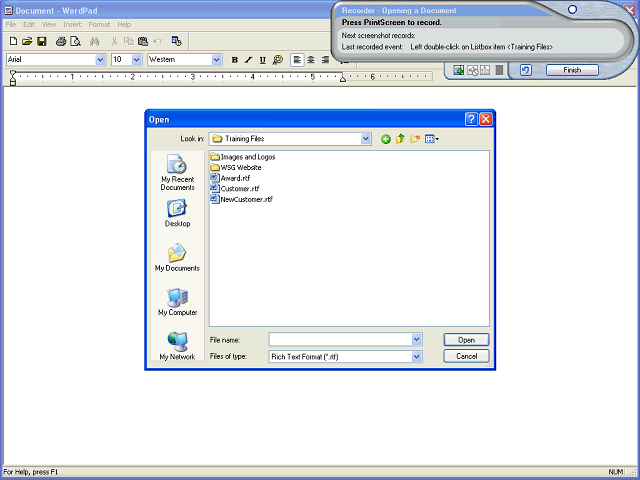Close the Open dialog with red X
The image size is (640, 480).
(x=486, y=119)
